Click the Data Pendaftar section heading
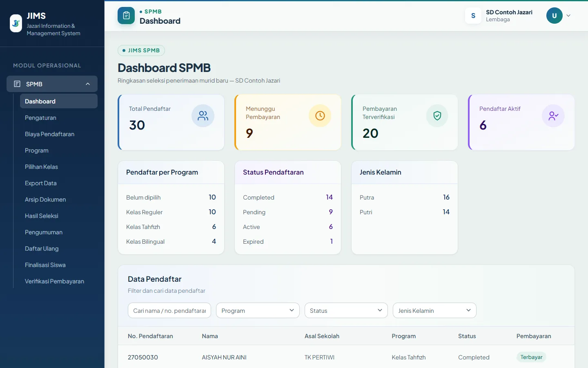This screenshot has width=588, height=368. [155, 279]
